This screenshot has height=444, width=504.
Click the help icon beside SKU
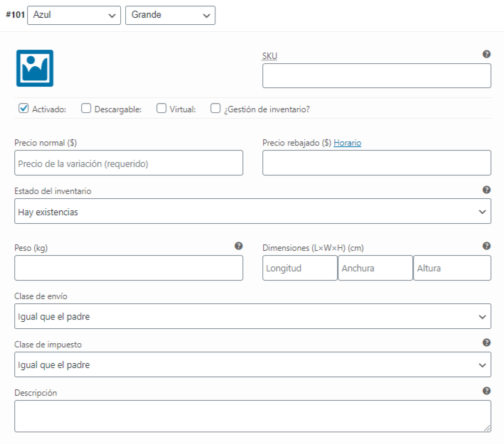pos(486,54)
